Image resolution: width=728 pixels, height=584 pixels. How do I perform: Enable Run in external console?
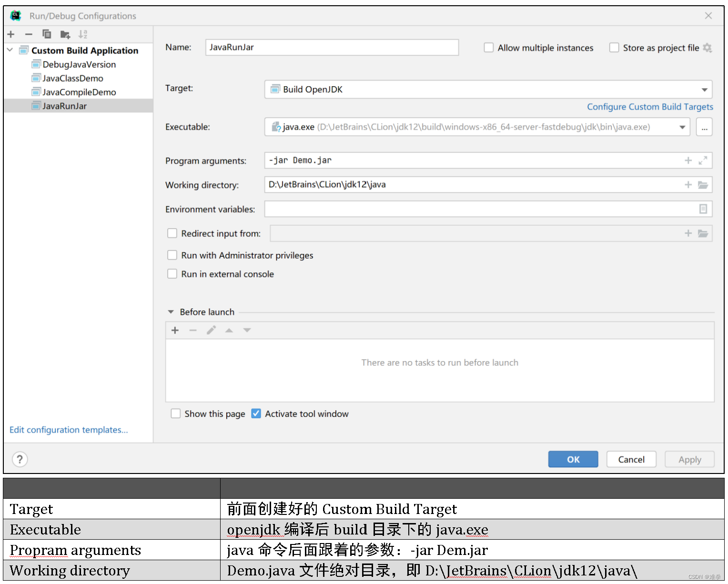[172, 274]
